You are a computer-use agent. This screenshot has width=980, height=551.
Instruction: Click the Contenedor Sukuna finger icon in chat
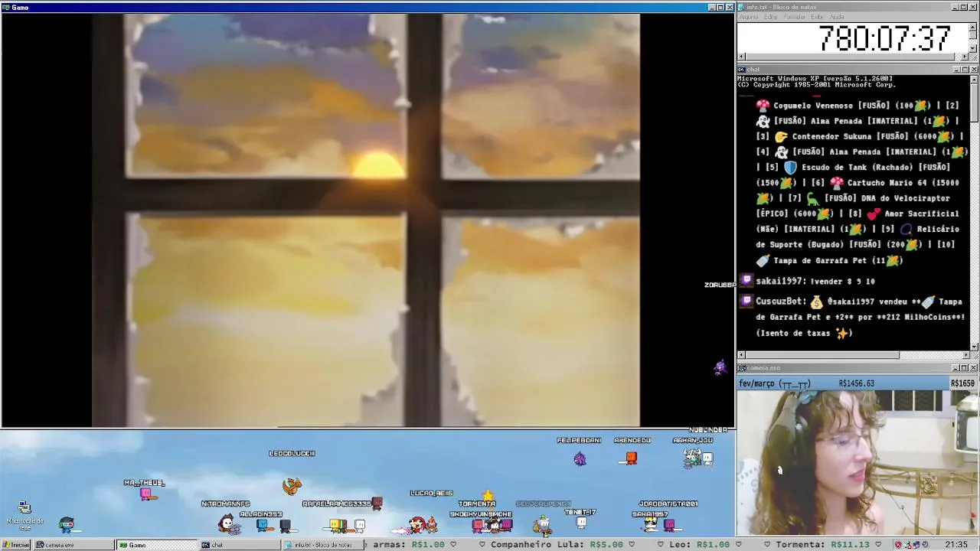click(781, 136)
